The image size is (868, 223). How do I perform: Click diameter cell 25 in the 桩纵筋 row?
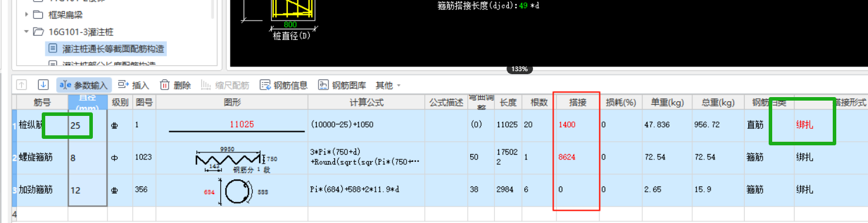88,125
